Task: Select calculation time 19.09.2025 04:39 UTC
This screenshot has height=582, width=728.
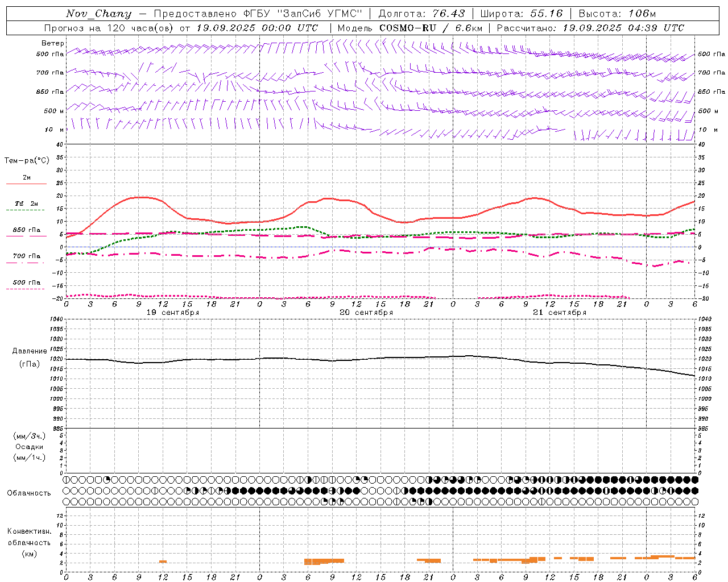Action: tap(623, 28)
